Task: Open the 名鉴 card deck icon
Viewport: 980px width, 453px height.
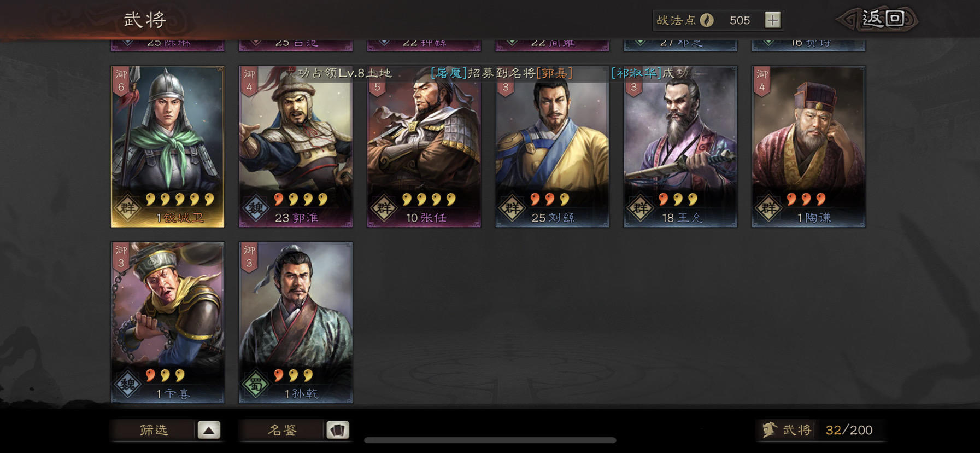Action: coord(337,430)
